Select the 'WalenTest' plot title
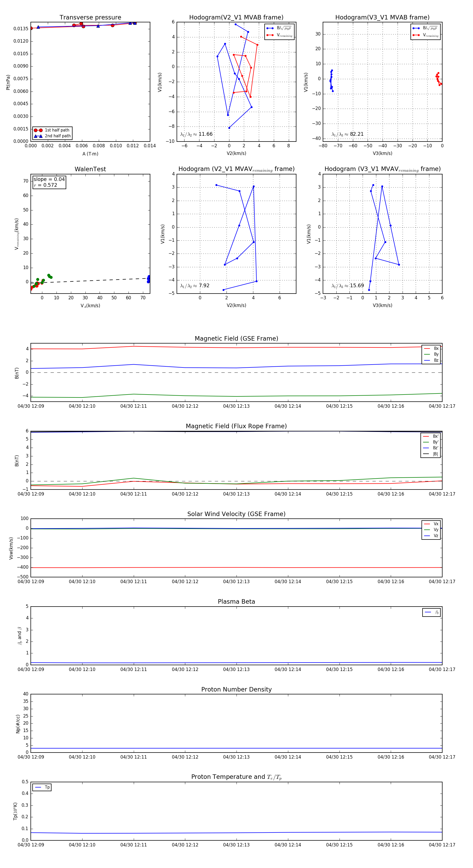The height and width of the screenshot is (868, 473). tap(90, 169)
